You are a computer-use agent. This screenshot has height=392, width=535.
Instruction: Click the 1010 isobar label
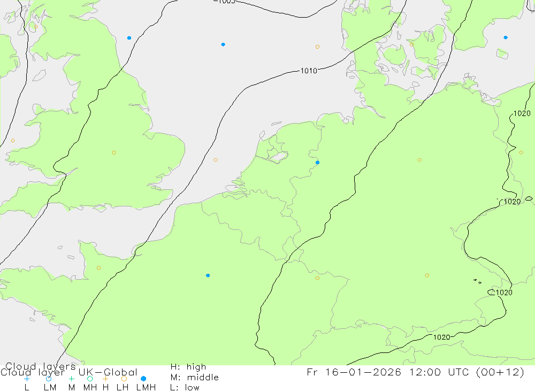click(x=309, y=71)
